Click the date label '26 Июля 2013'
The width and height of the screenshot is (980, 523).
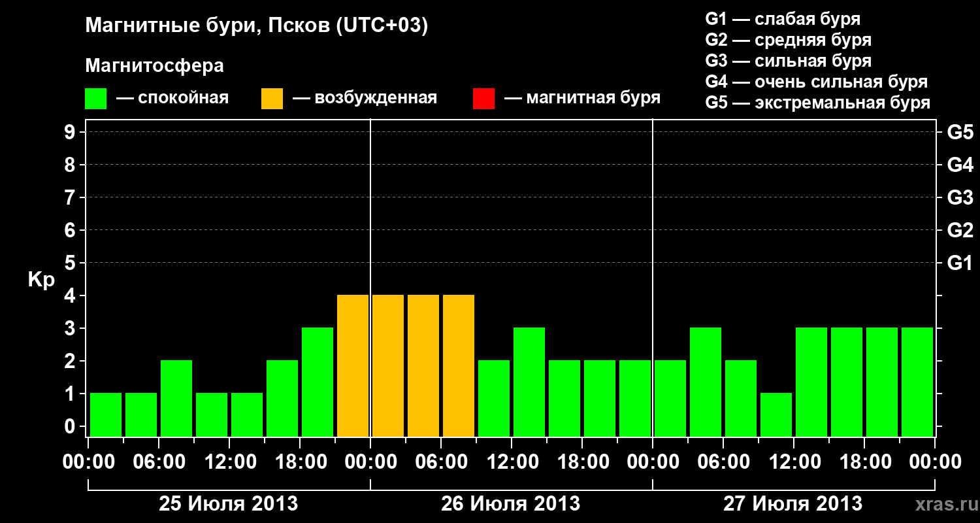tap(511, 504)
